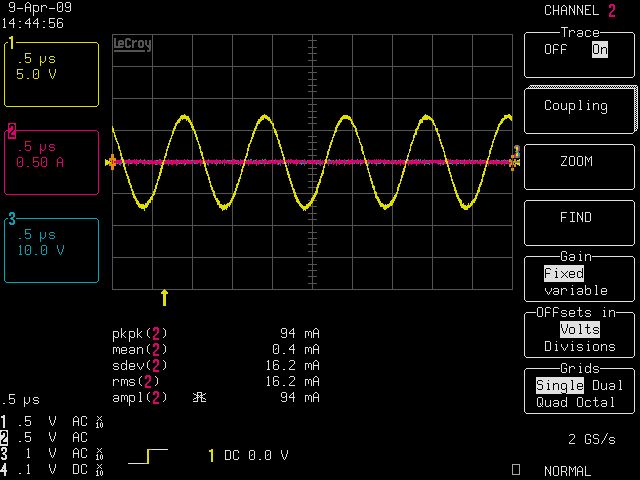Click the FIND button
Screen dimensions: 640x480
point(579,222)
